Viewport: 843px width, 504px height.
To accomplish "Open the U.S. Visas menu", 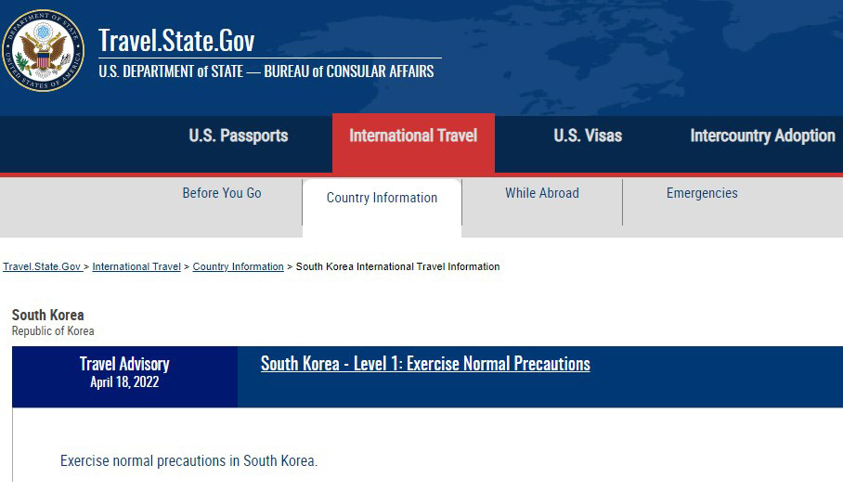I will [588, 136].
